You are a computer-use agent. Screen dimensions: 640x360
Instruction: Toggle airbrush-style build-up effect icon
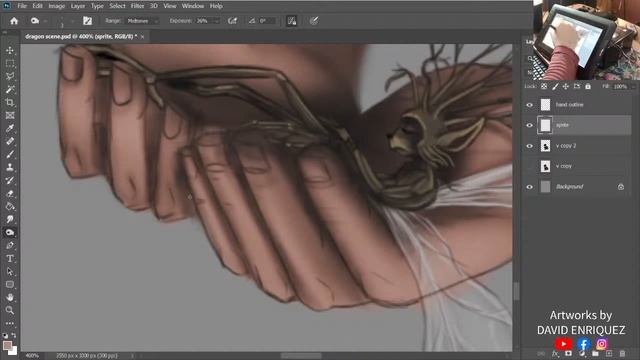(232, 21)
